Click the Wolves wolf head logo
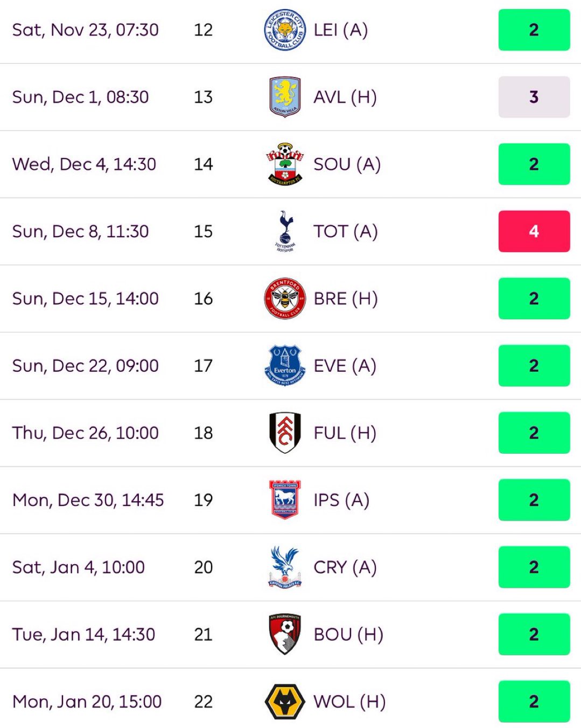Image resolution: width=581 pixels, height=728 pixels. pyautogui.click(x=285, y=702)
